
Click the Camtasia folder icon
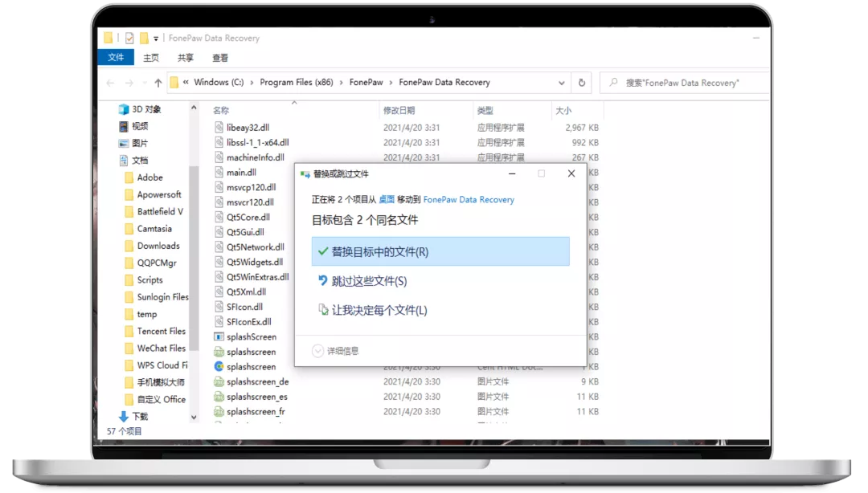coord(129,229)
